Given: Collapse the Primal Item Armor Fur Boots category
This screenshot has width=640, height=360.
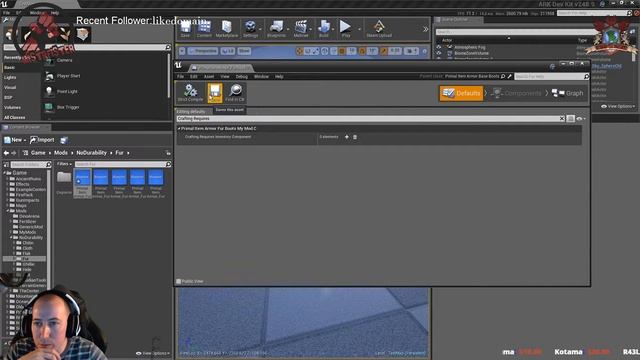Looking at the screenshot, I should point(179,128).
